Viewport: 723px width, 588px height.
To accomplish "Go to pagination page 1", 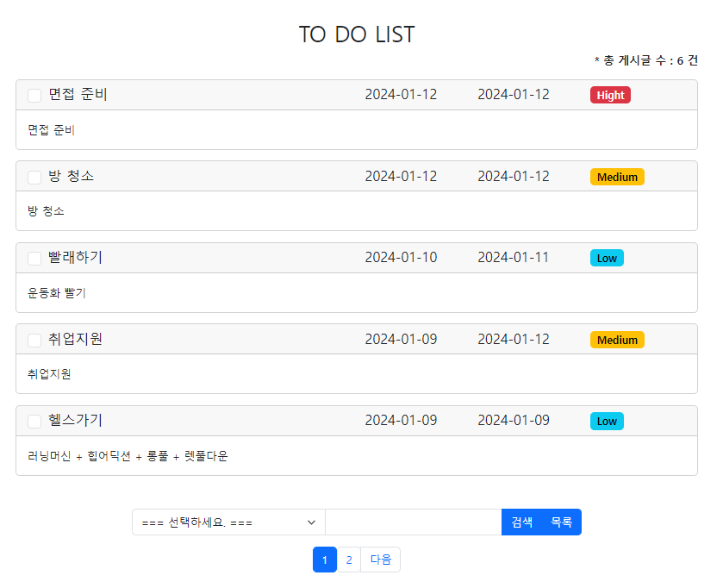I will click(325, 560).
